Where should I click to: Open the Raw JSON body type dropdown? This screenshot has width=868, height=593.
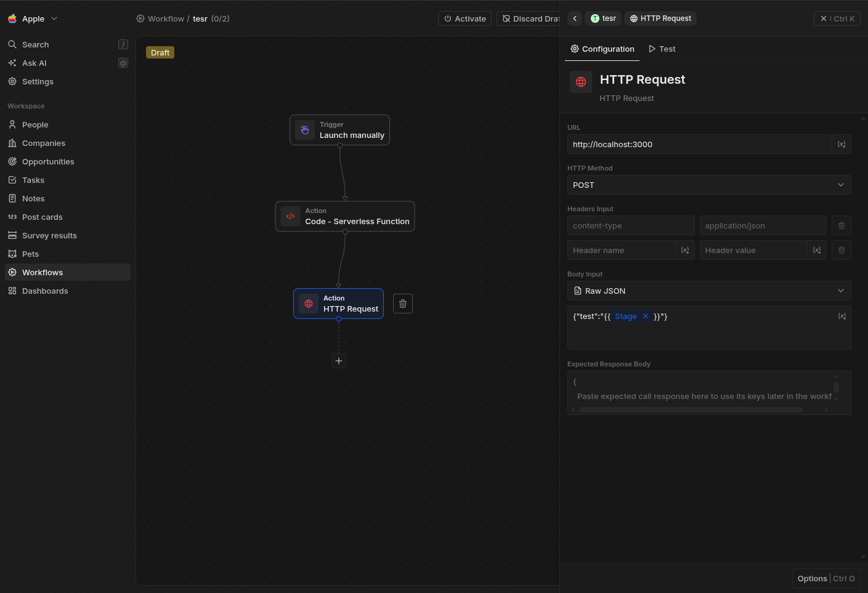709,291
